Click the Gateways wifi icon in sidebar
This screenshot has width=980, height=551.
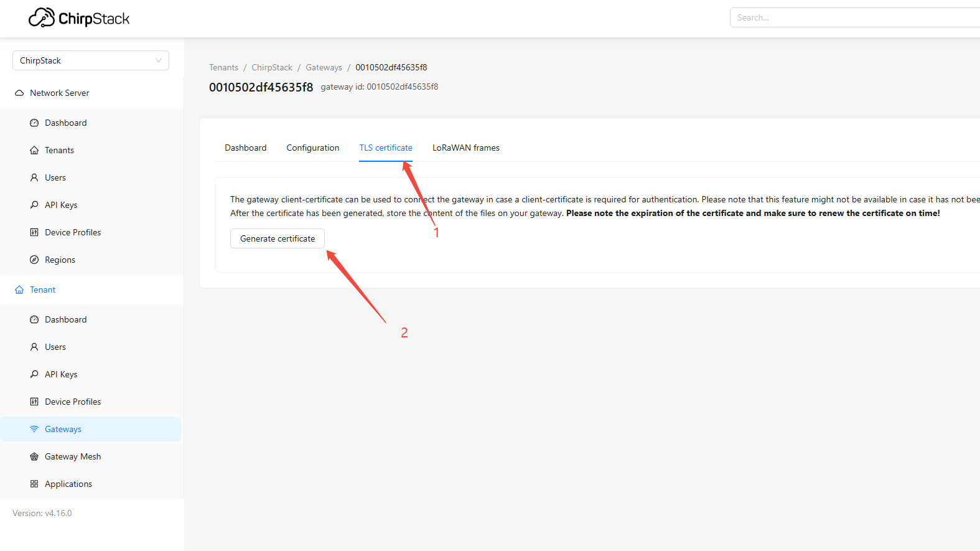coord(34,429)
